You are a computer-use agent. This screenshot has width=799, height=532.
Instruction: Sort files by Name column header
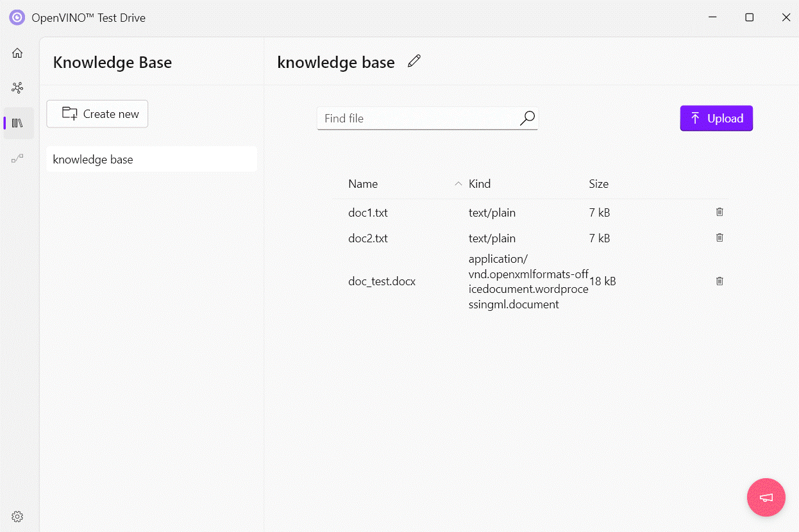click(363, 184)
